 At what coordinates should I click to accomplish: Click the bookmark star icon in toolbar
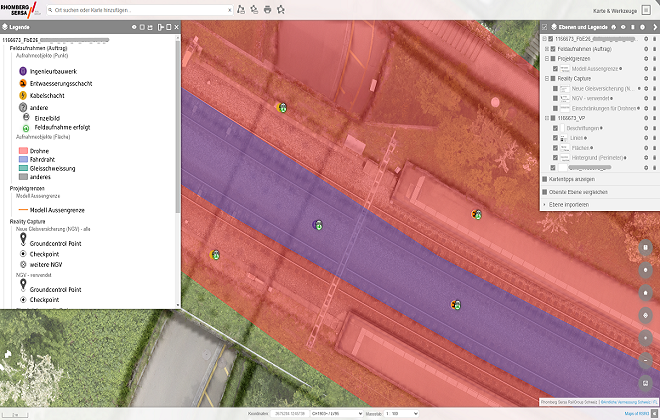[x=280, y=9]
